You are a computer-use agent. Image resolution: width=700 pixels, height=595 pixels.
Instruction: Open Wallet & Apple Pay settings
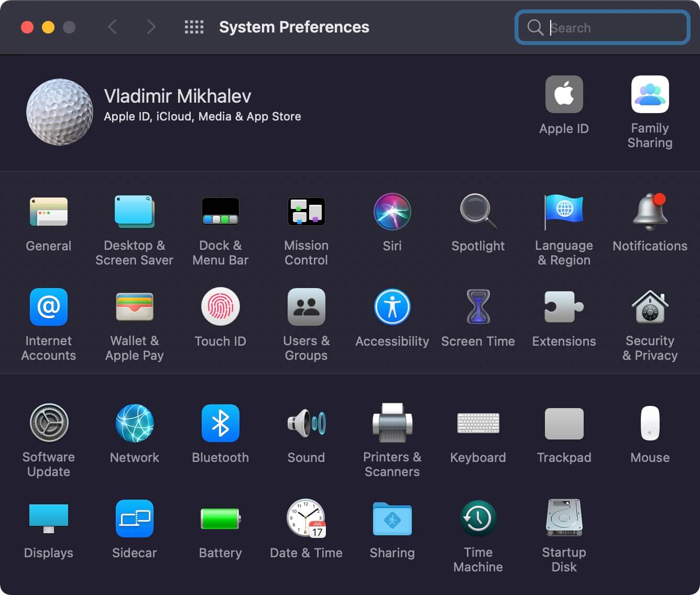(135, 307)
